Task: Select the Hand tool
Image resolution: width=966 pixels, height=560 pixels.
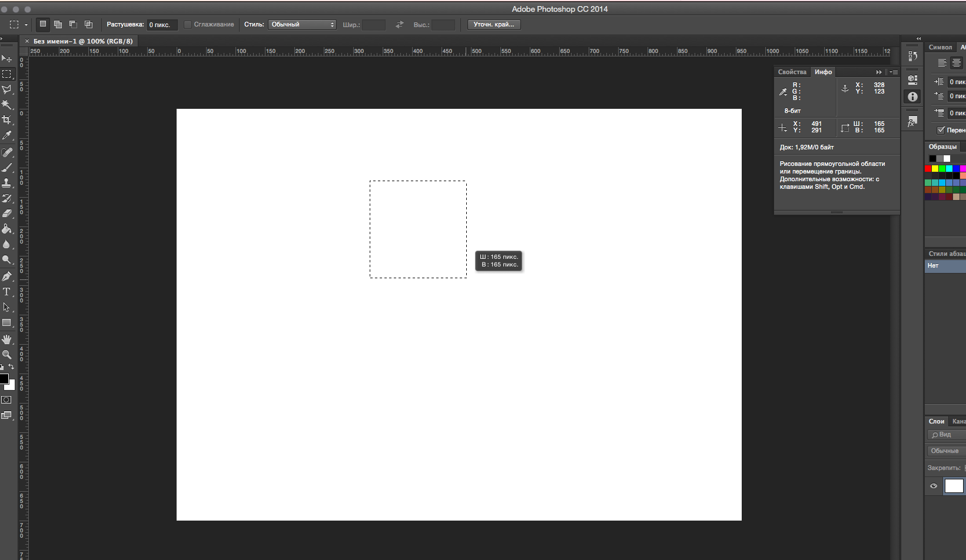Action: [x=7, y=339]
